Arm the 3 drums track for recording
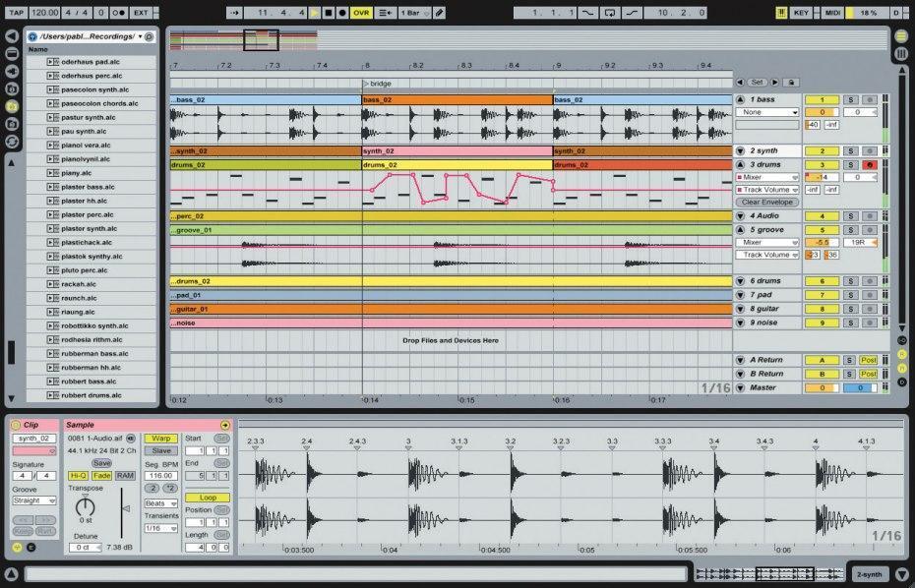The image size is (915, 588). click(869, 165)
